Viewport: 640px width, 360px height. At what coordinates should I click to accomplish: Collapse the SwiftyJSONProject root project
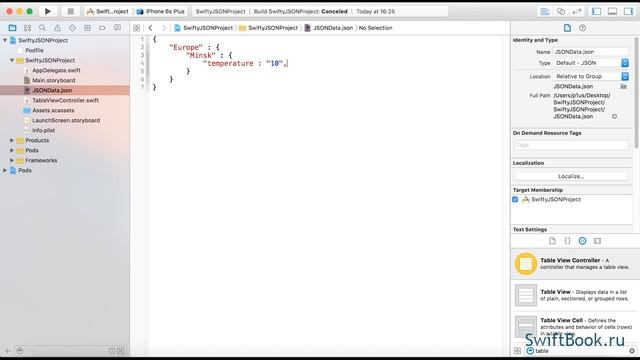(5, 40)
